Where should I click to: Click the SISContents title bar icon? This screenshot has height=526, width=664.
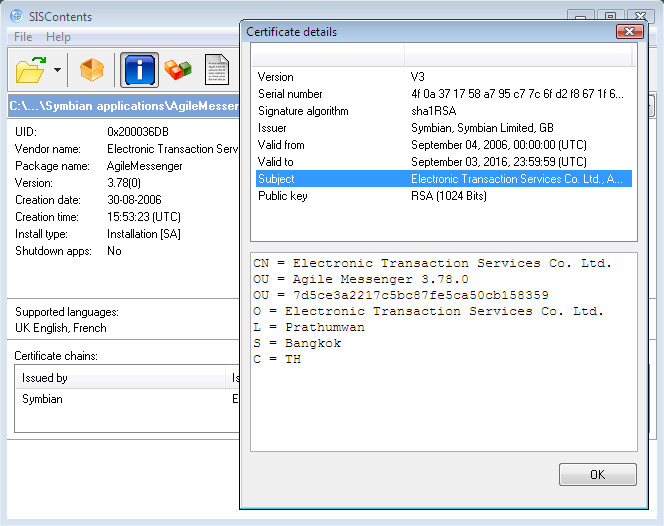tap(17, 16)
